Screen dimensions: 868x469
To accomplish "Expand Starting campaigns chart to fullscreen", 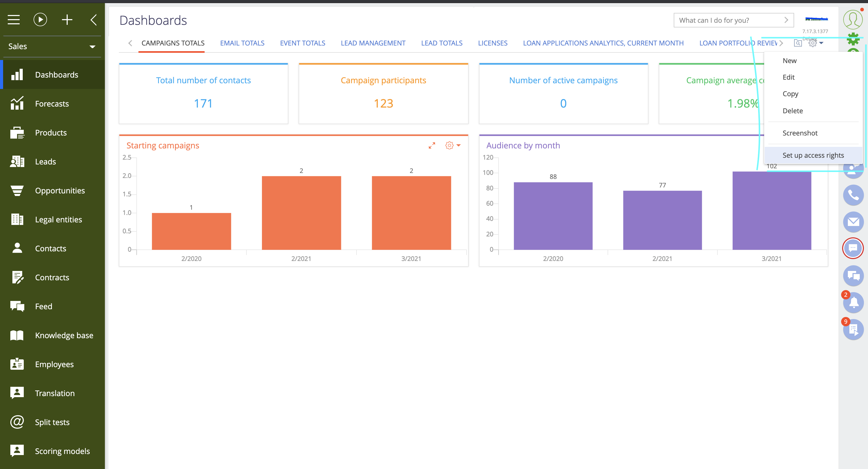I will 432,145.
